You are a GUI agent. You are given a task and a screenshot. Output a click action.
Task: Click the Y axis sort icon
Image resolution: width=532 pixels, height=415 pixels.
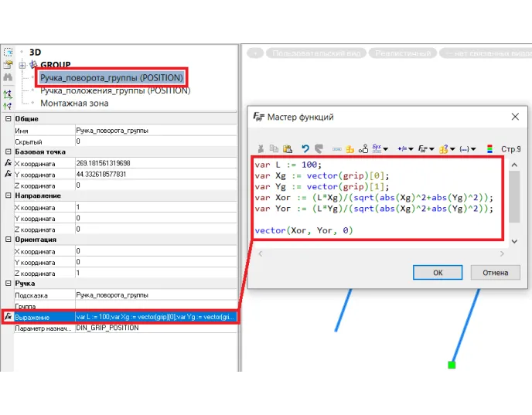click(x=9, y=106)
